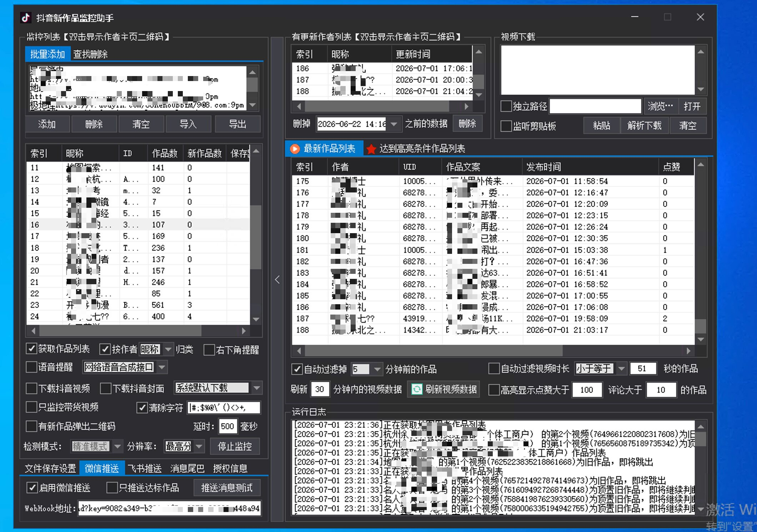
Task: Click the 浏览 button
Action: (x=660, y=106)
